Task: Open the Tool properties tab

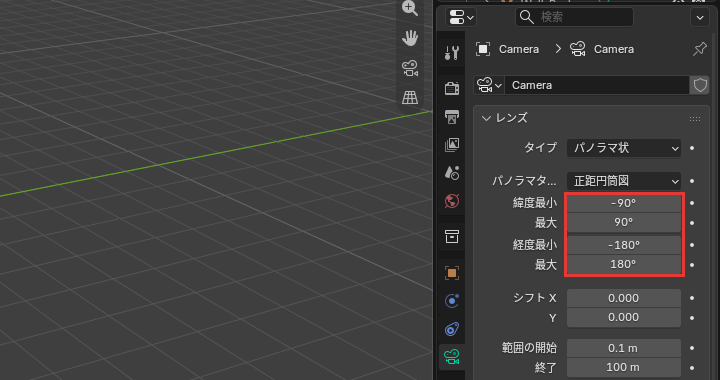Action: coord(452,53)
